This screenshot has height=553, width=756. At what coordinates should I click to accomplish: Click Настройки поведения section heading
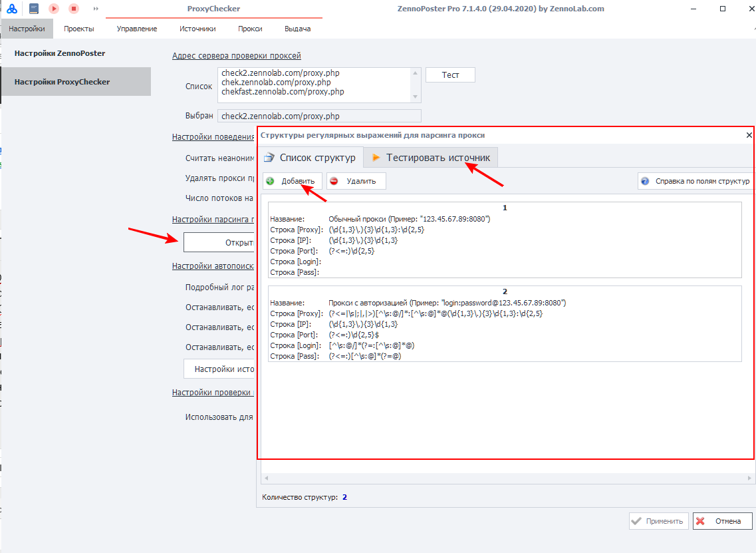click(x=213, y=137)
